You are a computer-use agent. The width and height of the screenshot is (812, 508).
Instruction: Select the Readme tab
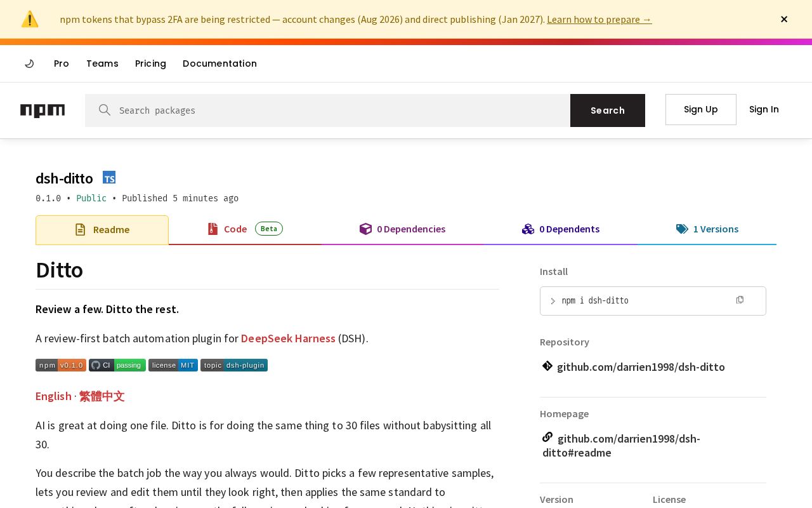coord(102,230)
